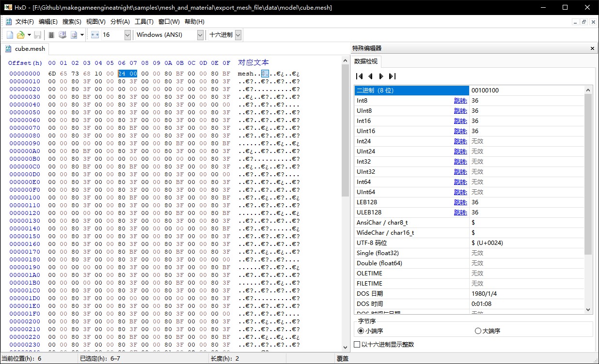Click the binary value 00100100
Screen dimensions: 599x364
pyautogui.click(x=485, y=91)
